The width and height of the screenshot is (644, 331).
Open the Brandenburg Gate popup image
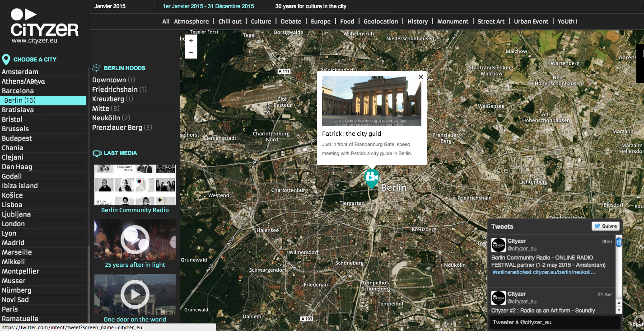click(x=371, y=100)
